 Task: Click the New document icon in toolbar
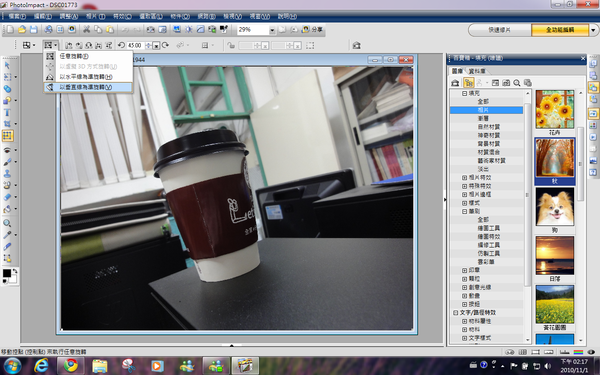coord(10,29)
